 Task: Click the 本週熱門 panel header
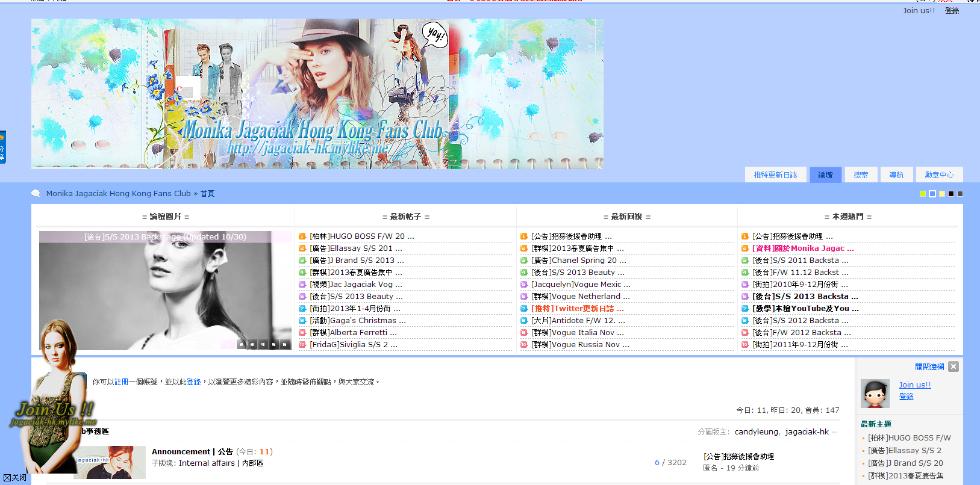[847, 217]
